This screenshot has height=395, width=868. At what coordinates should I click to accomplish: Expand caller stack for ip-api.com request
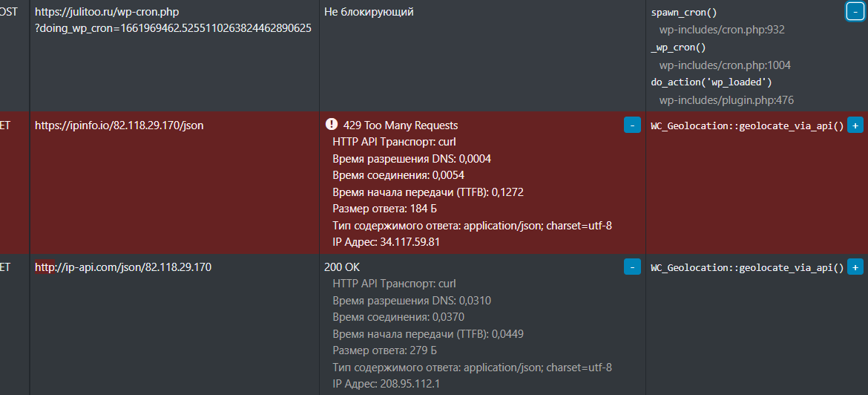855,267
